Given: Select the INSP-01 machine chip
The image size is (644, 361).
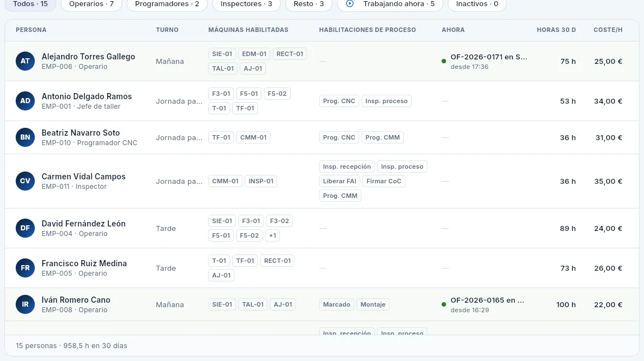Looking at the screenshot, I should point(261,181).
